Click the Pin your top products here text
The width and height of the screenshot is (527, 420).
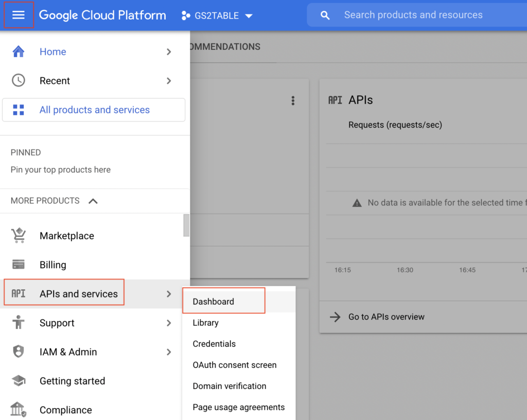click(x=61, y=170)
